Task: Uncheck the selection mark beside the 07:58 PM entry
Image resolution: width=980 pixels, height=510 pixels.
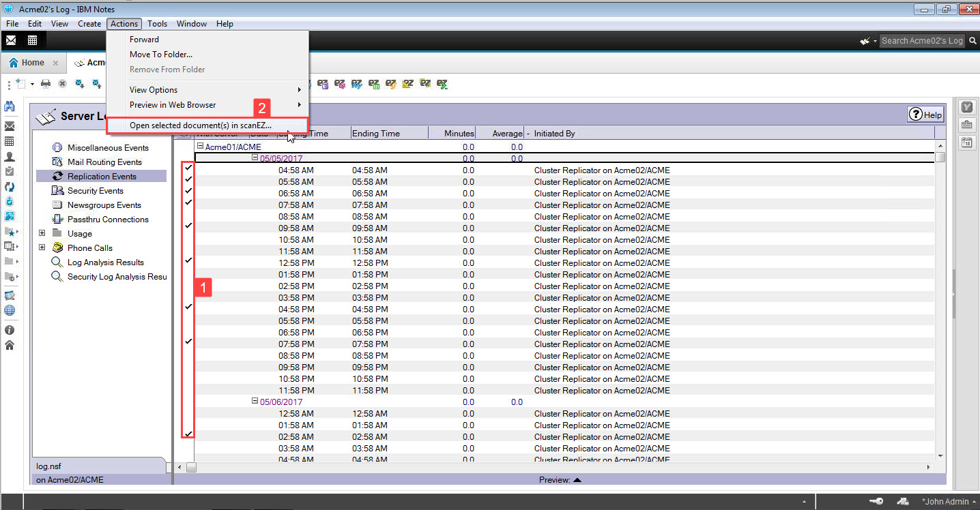Action: [x=188, y=344]
